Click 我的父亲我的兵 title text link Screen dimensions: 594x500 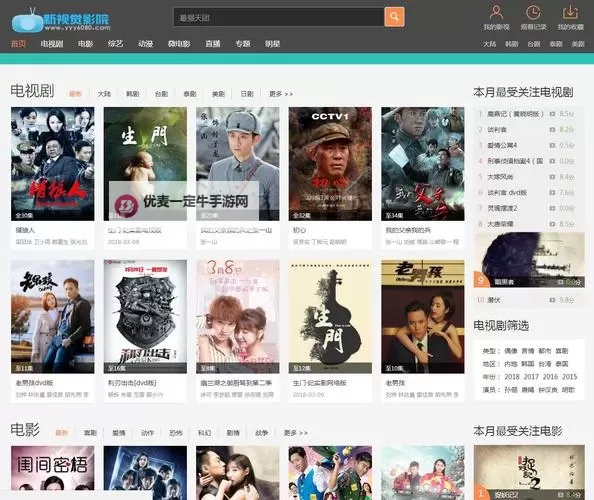[x=408, y=230]
